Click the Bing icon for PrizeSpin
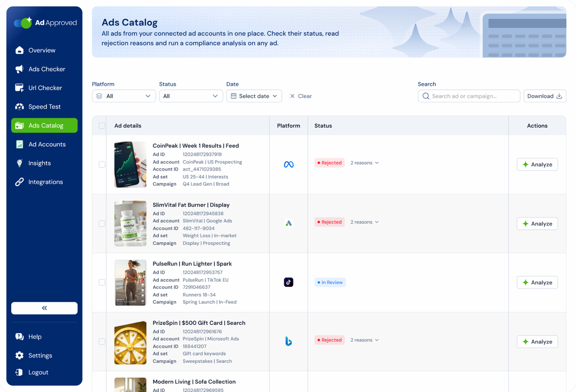 (288, 342)
